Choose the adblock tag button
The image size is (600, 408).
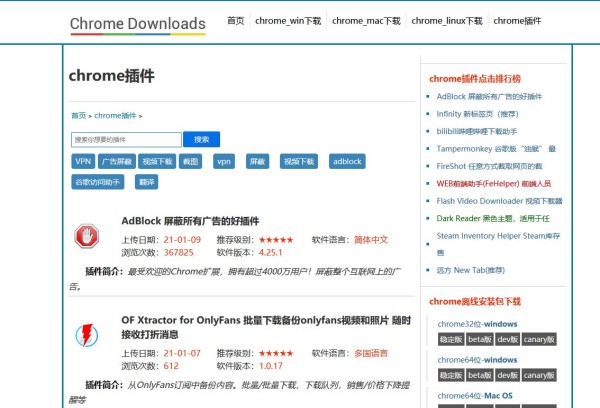point(347,161)
